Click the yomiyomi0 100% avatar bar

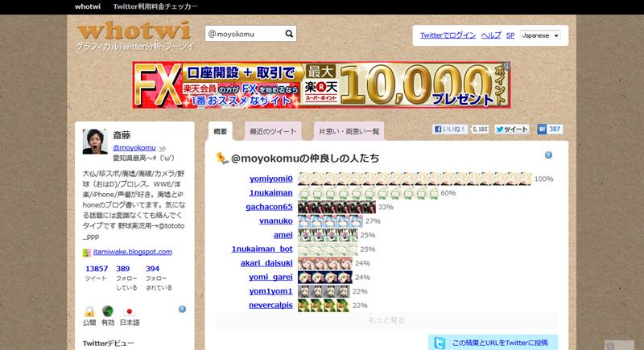pos(415,179)
